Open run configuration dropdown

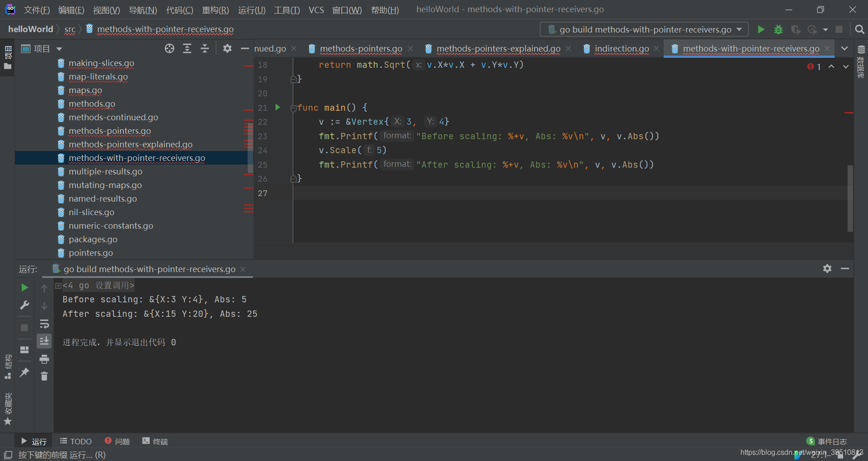coord(644,29)
